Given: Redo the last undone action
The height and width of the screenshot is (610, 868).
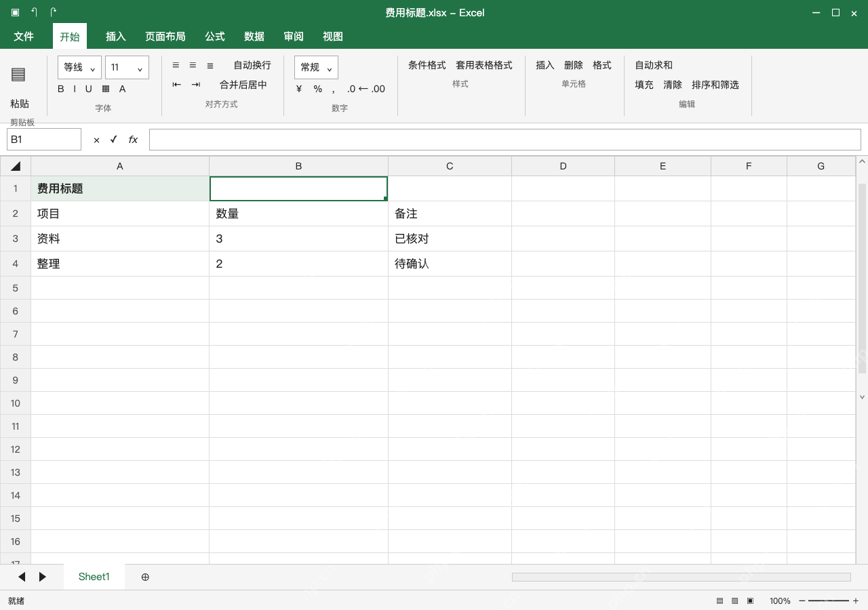Looking at the screenshot, I should pos(54,12).
